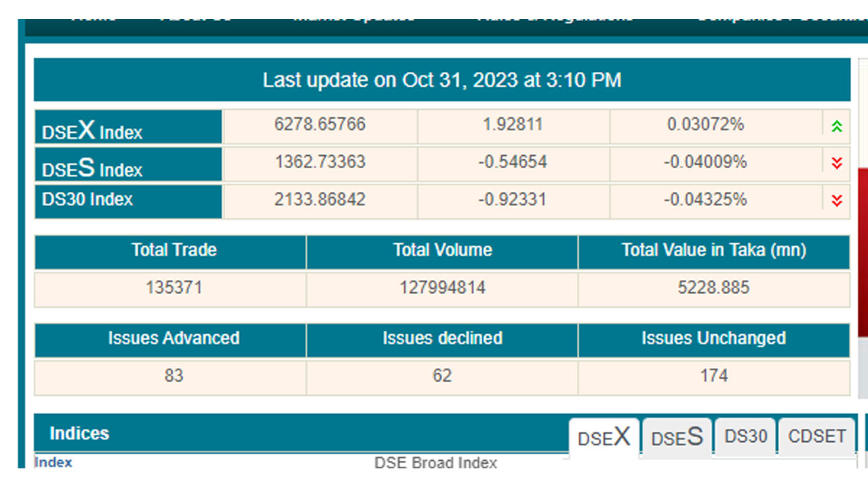
Task: Click the Issues Unchanged header
Action: (x=713, y=338)
